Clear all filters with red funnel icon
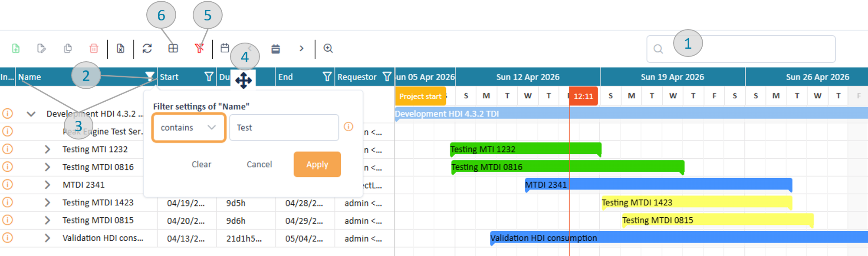Image resolution: width=868 pixels, height=256 pixels. (199, 48)
